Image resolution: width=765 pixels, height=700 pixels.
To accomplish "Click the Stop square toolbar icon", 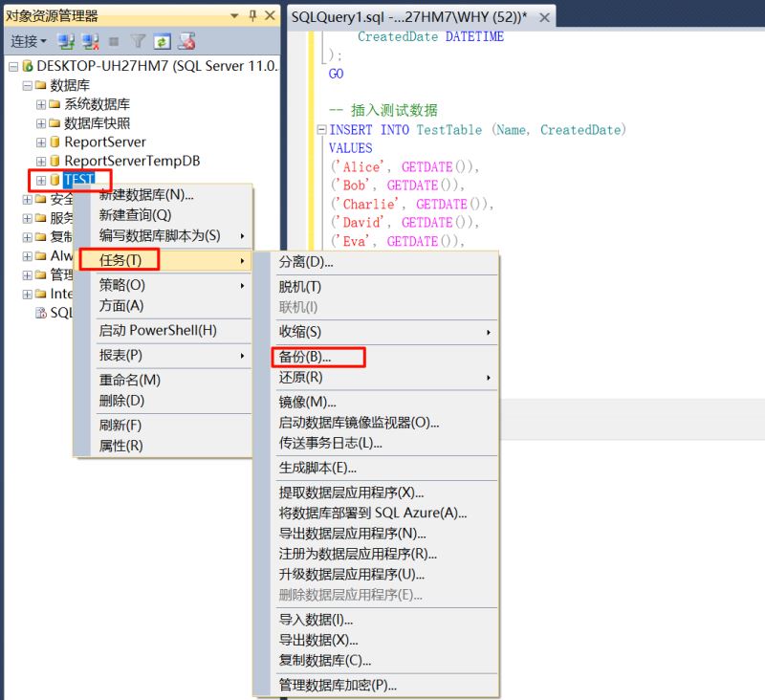I will 115,41.
